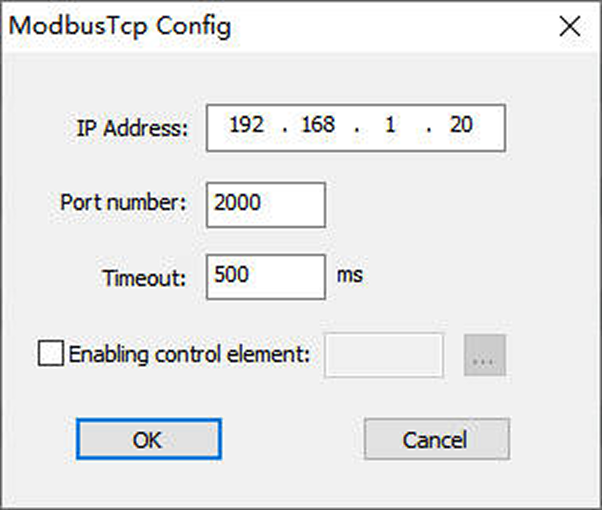602x510 pixels.
Task: Click the ModbusTcp Config title text
Action: tap(120, 26)
